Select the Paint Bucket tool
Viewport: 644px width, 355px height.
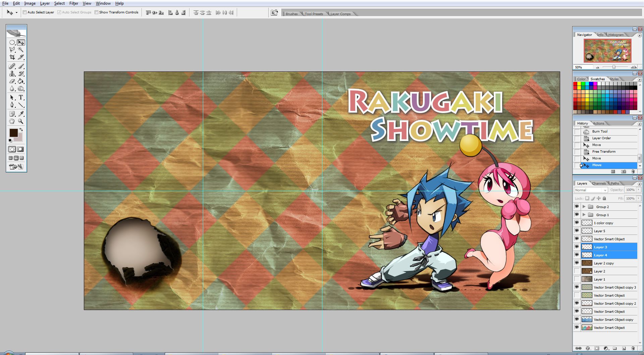[x=21, y=81]
